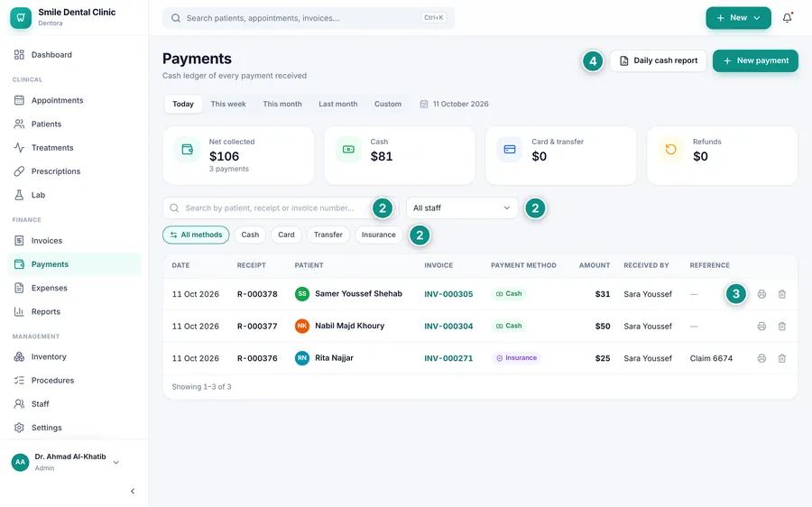Select the All methods filter chip
812x507 pixels.
197,235
